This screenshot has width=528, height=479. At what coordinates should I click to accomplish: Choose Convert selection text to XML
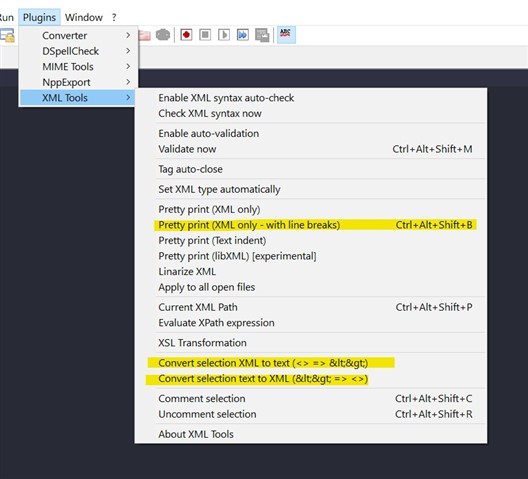(310, 379)
